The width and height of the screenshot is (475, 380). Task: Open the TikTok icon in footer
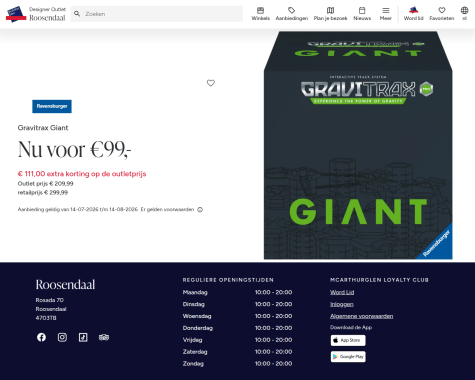[83, 337]
